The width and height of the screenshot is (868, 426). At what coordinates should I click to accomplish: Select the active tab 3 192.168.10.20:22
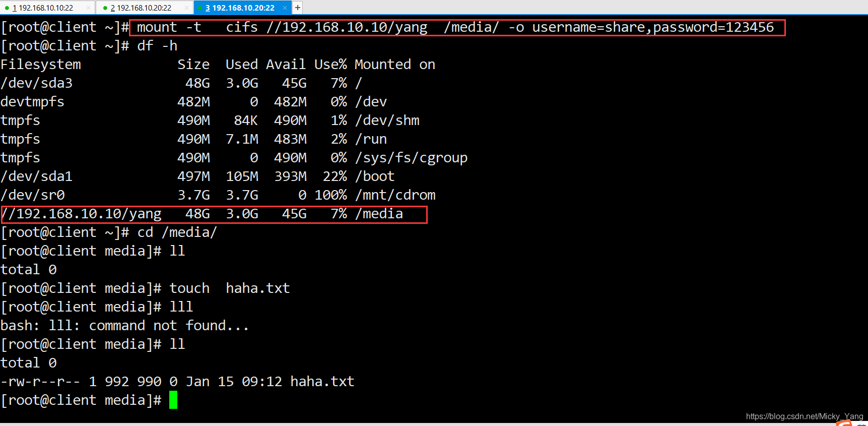[243, 8]
